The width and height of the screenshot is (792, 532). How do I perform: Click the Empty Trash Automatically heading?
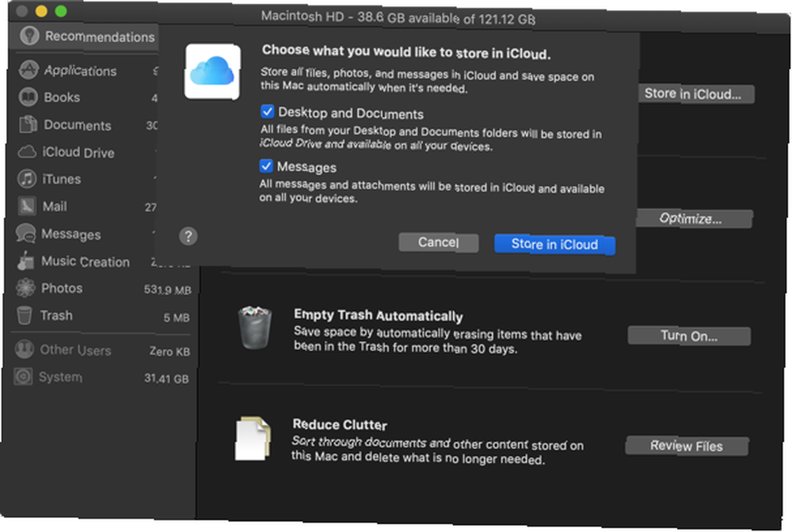[x=379, y=315]
